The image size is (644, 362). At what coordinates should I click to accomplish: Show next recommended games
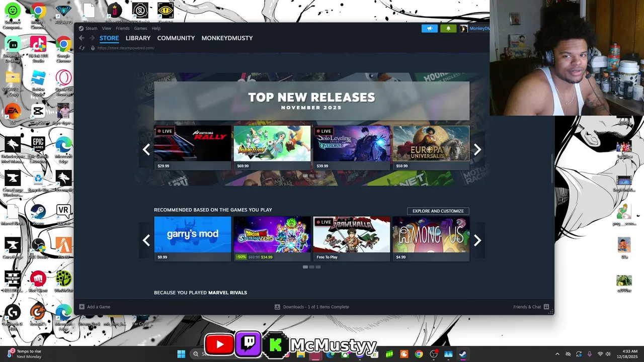477,240
